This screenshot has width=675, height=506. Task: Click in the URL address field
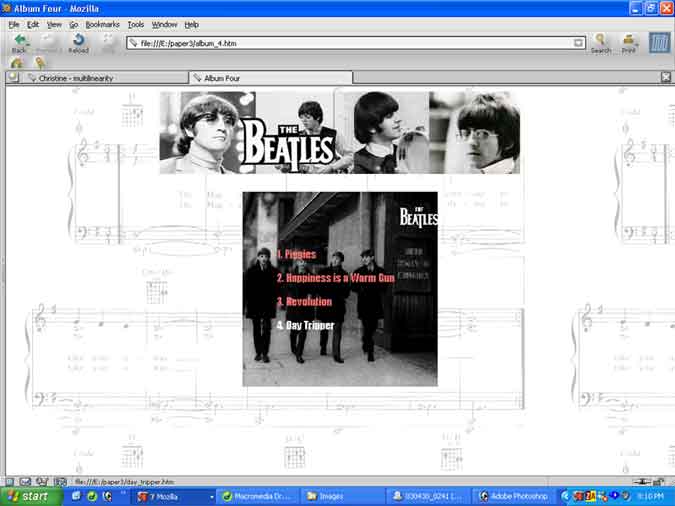350,43
